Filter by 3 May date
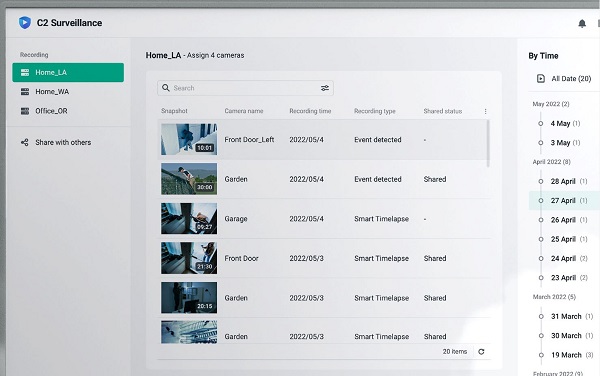This screenshot has height=376, width=600. (x=565, y=143)
